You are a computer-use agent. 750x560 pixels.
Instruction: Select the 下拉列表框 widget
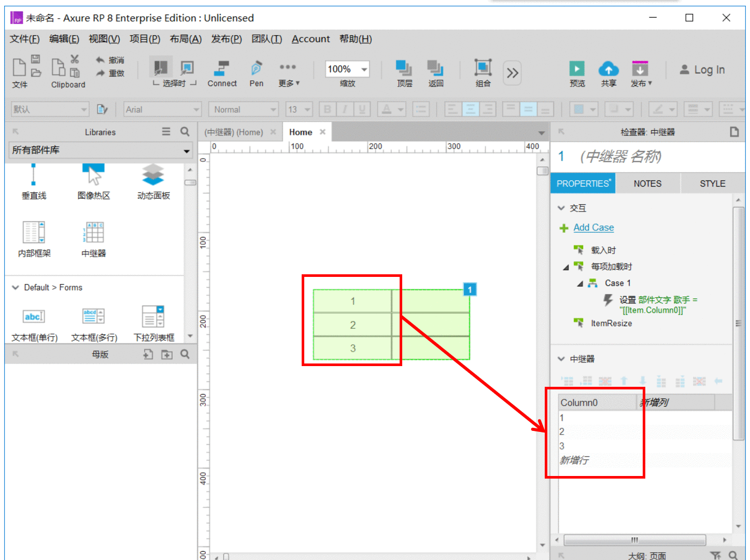pos(153,324)
